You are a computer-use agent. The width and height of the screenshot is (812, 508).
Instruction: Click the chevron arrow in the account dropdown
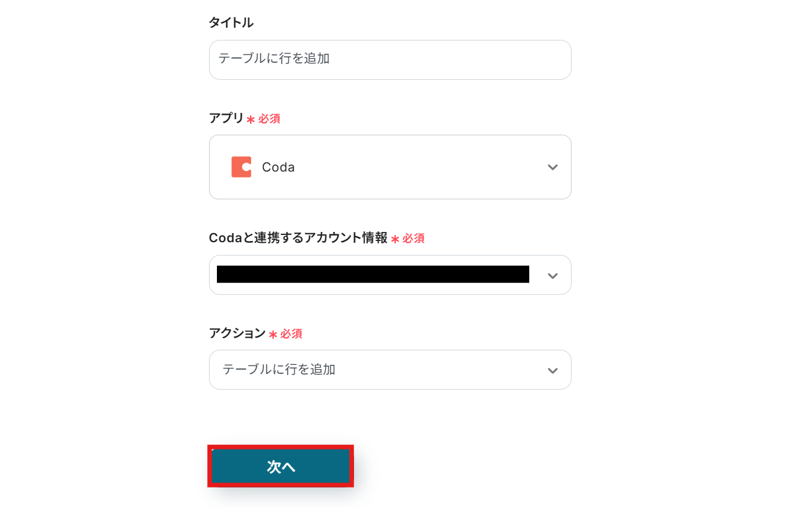point(552,275)
